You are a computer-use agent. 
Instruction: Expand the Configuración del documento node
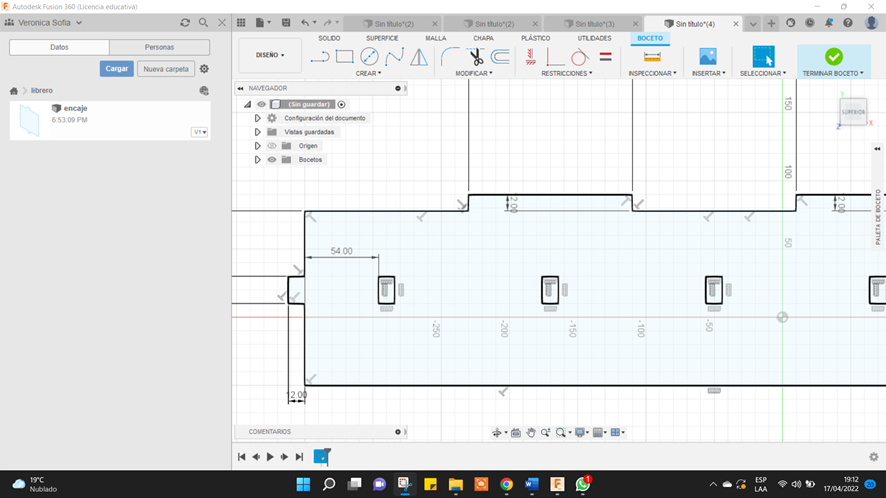pos(258,118)
